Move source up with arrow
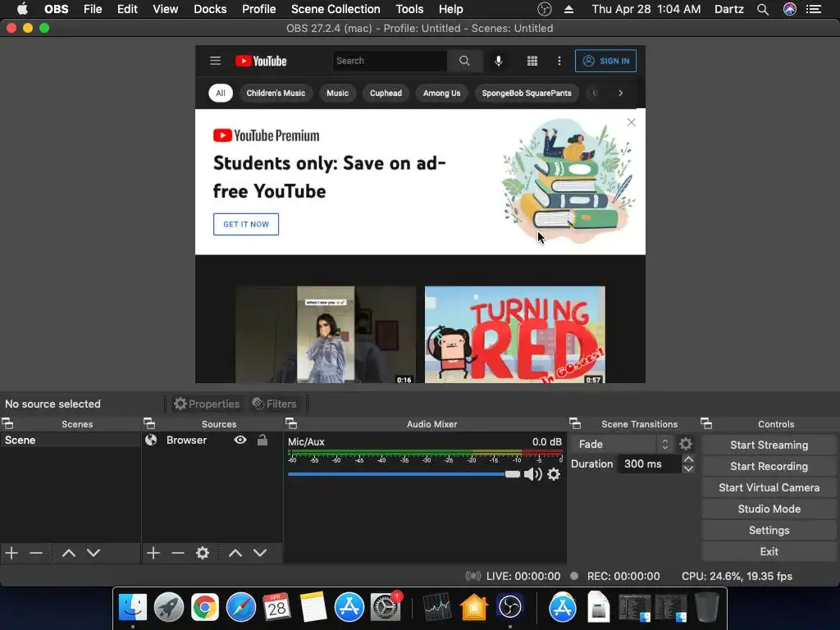Viewport: 840px width, 630px height. [x=235, y=553]
